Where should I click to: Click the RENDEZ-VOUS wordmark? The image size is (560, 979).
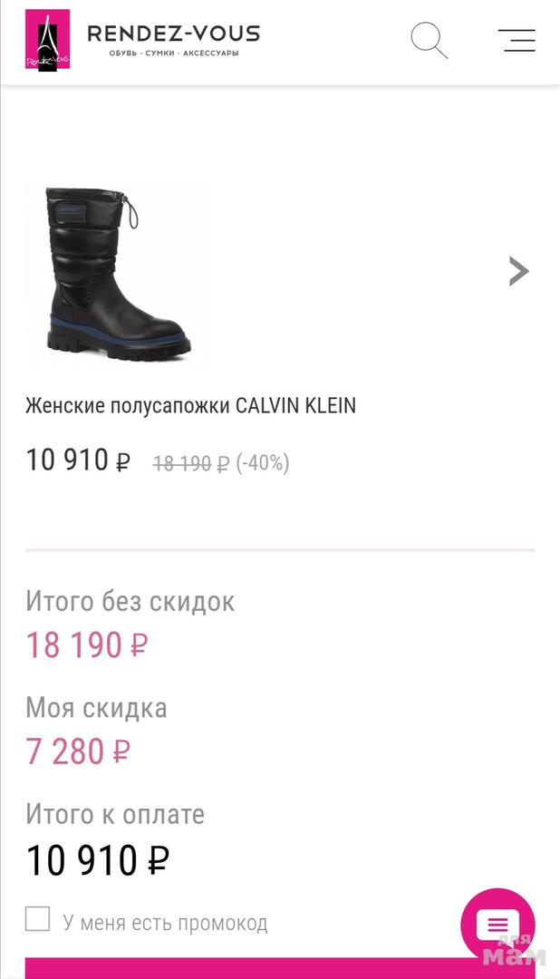(x=174, y=34)
